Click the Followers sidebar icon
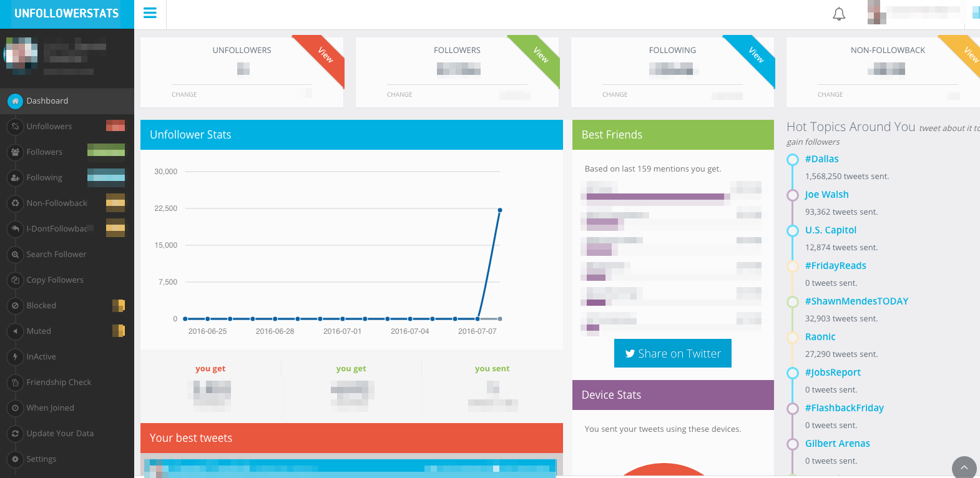The height and width of the screenshot is (478, 980). (x=15, y=152)
